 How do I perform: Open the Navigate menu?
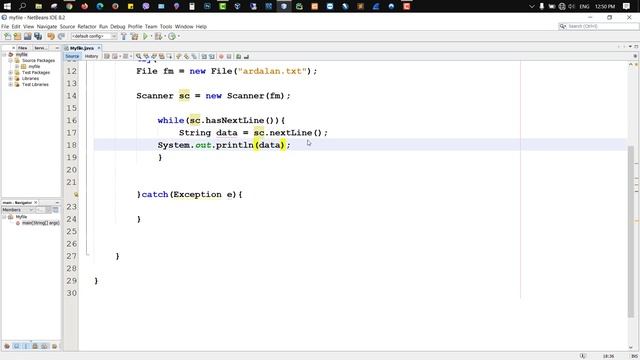(47, 27)
